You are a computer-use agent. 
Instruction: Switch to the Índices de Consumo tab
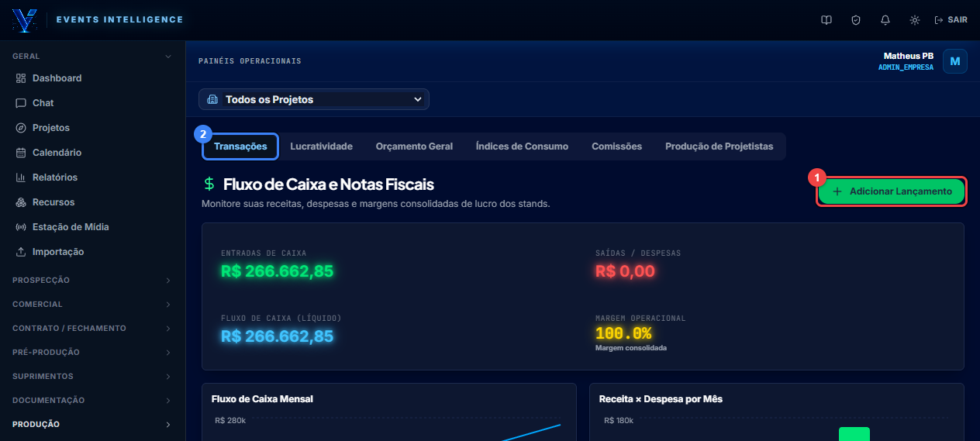pyautogui.click(x=522, y=146)
